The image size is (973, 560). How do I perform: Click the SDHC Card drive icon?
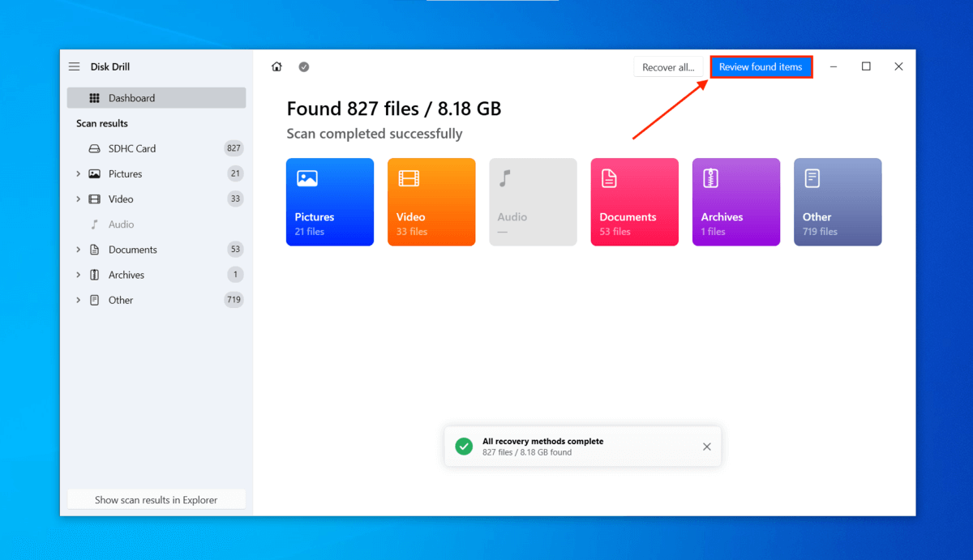tap(95, 148)
